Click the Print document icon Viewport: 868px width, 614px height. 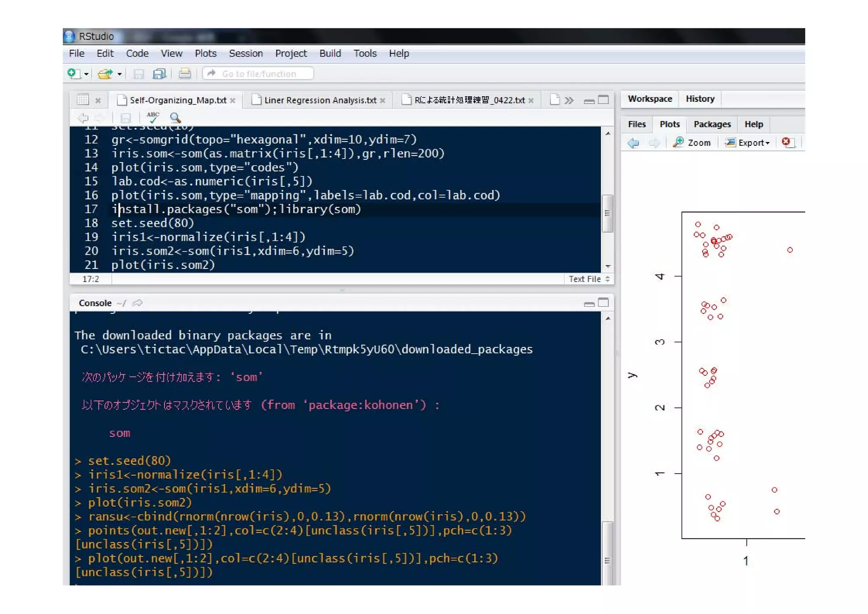pos(185,74)
